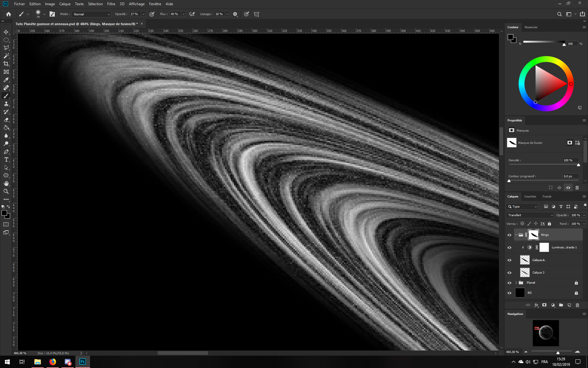
Task: Open the Filtre menu
Action: click(111, 4)
